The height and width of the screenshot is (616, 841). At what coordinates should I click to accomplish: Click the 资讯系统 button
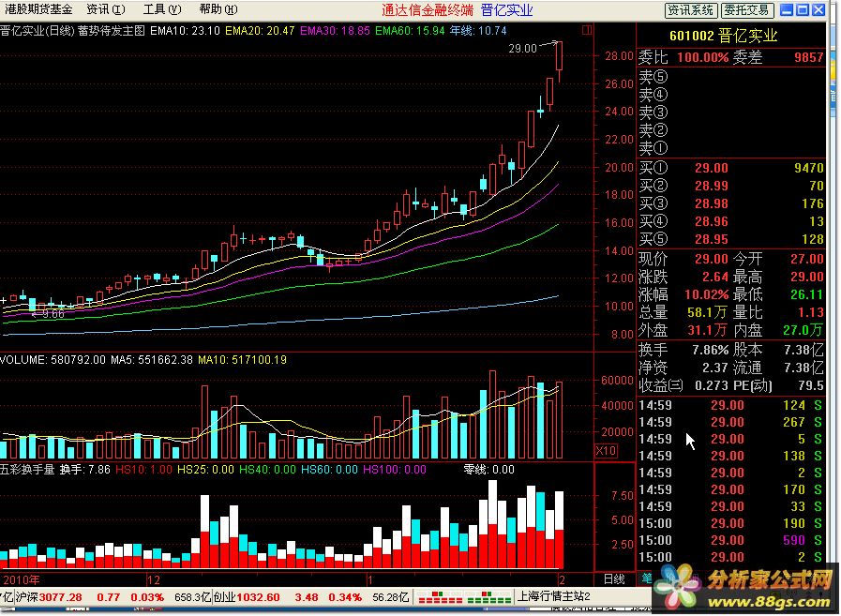click(x=690, y=9)
